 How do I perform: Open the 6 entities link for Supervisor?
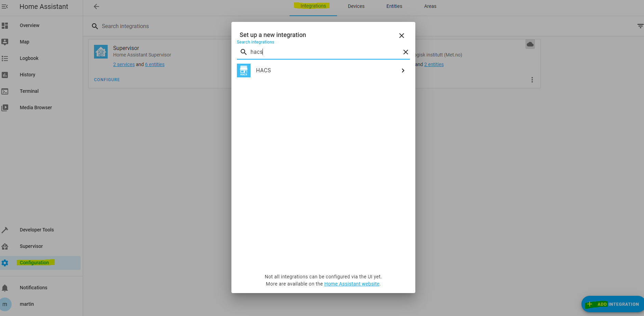pos(155,64)
